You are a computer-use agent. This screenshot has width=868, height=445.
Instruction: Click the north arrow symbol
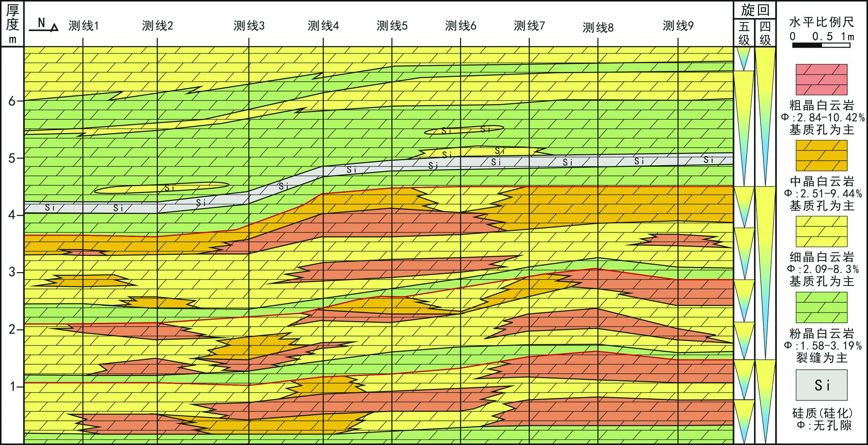(x=44, y=25)
